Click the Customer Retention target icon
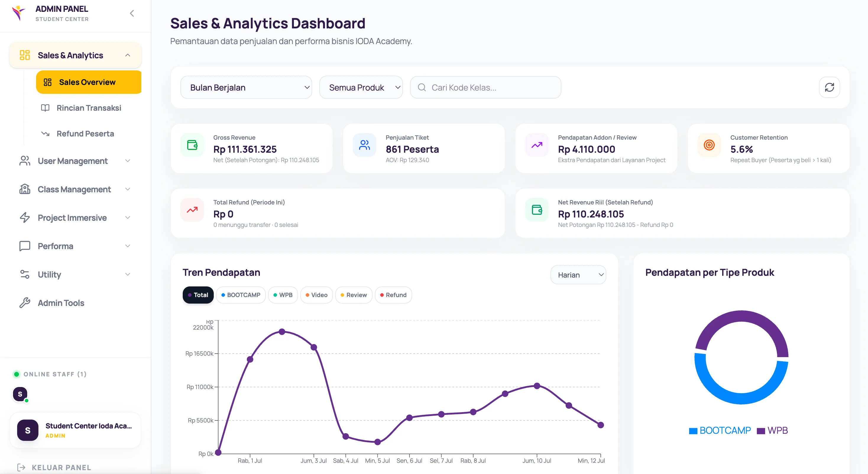This screenshot has width=868, height=474. pos(709,145)
